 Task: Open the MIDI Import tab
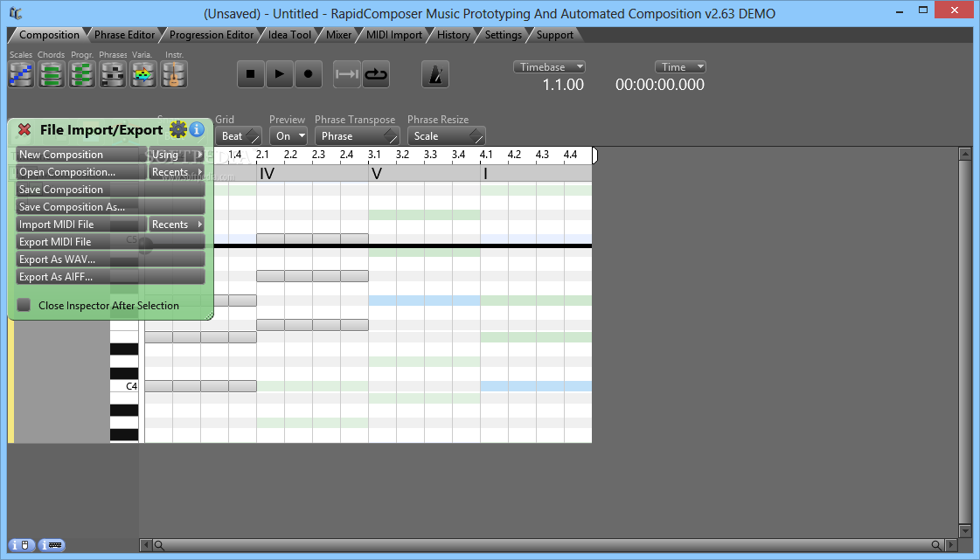393,35
